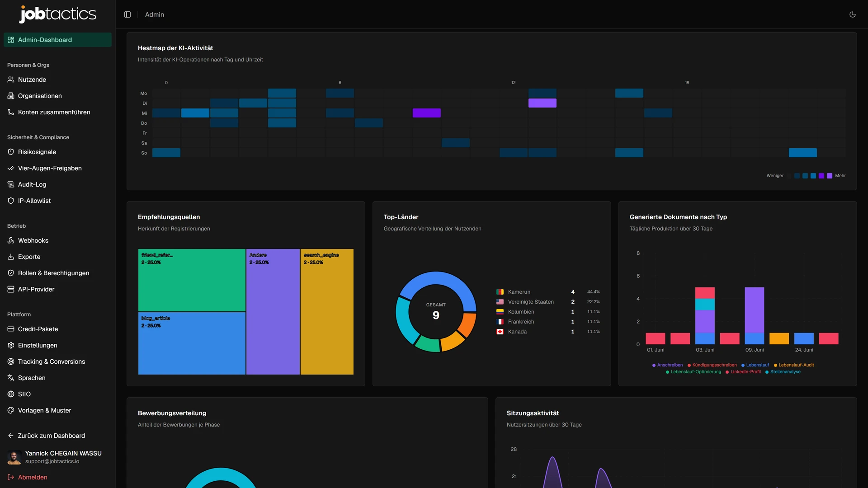Click the Frankreich country row

point(548,322)
